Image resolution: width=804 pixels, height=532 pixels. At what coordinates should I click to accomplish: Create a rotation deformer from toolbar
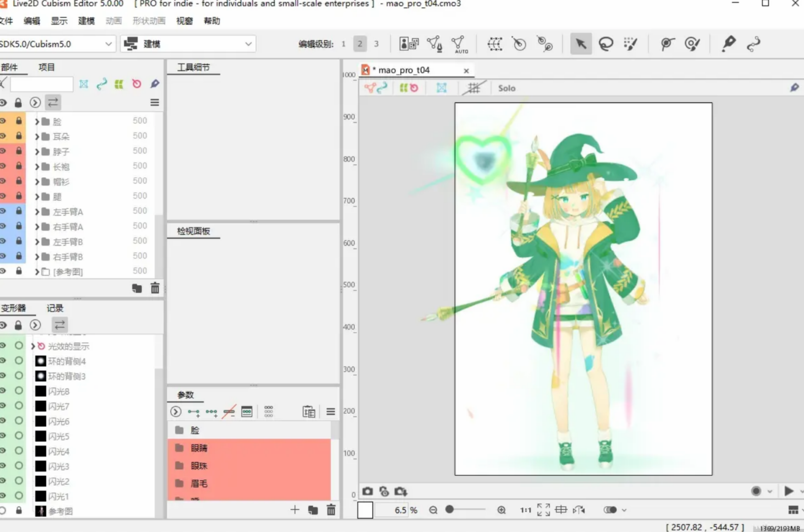[x=519, y=44]
